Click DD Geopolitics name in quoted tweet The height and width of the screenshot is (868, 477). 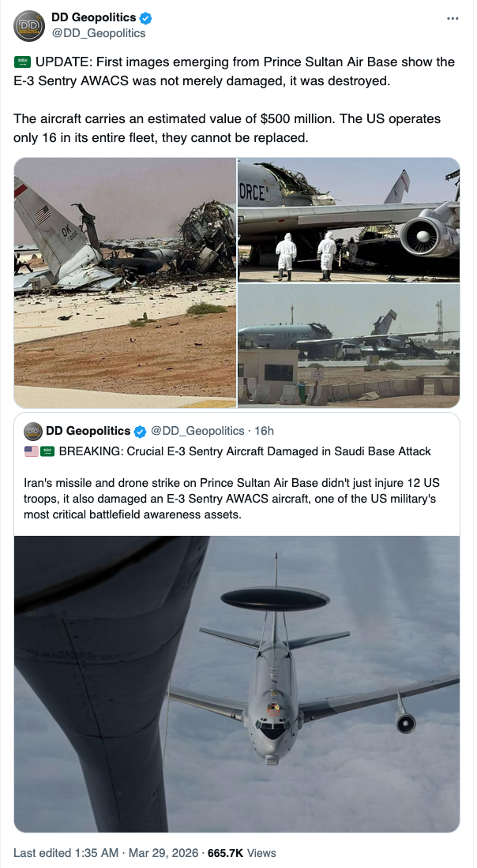[88, 431]
